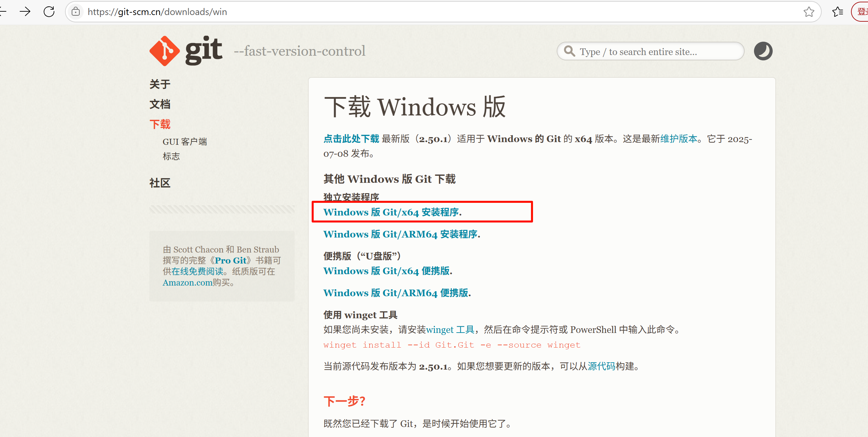
Task: Open 标志 submenu item
Action: (171, 156)
